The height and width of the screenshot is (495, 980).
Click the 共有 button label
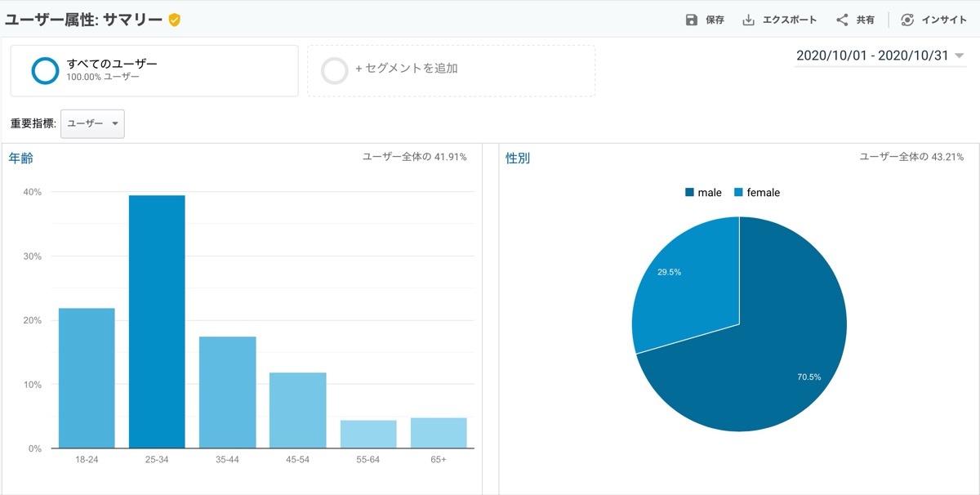coord(866,20)
